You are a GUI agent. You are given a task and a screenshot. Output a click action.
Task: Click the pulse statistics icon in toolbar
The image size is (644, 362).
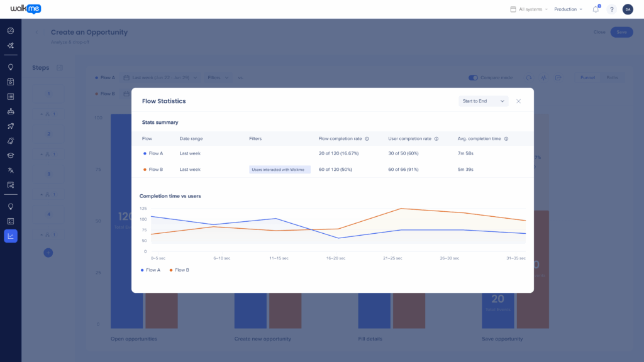click(x=543, y=77)
